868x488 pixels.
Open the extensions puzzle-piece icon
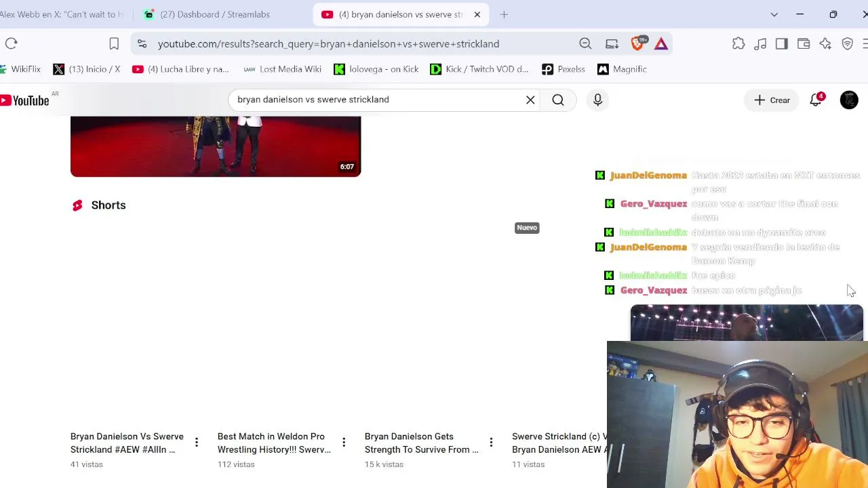pyautogui.click(x=738, y=44)
